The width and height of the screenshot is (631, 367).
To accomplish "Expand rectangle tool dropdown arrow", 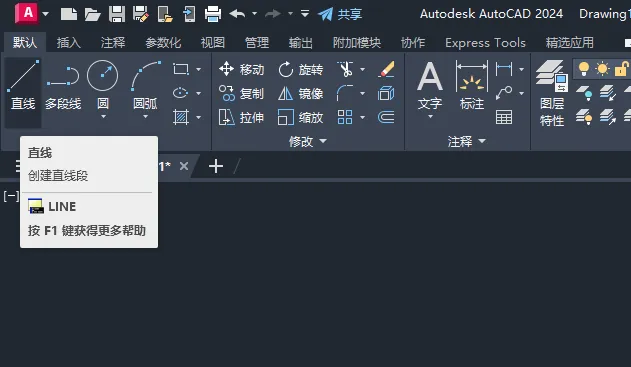I will click(198, 70).
